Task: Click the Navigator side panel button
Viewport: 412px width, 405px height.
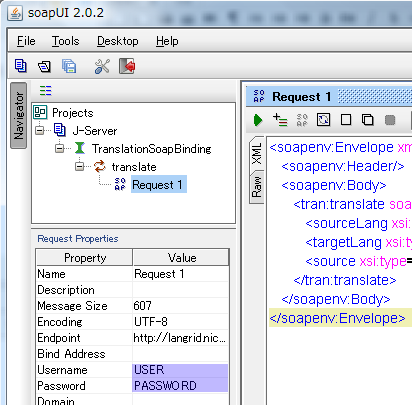Action: pos(19,115)
